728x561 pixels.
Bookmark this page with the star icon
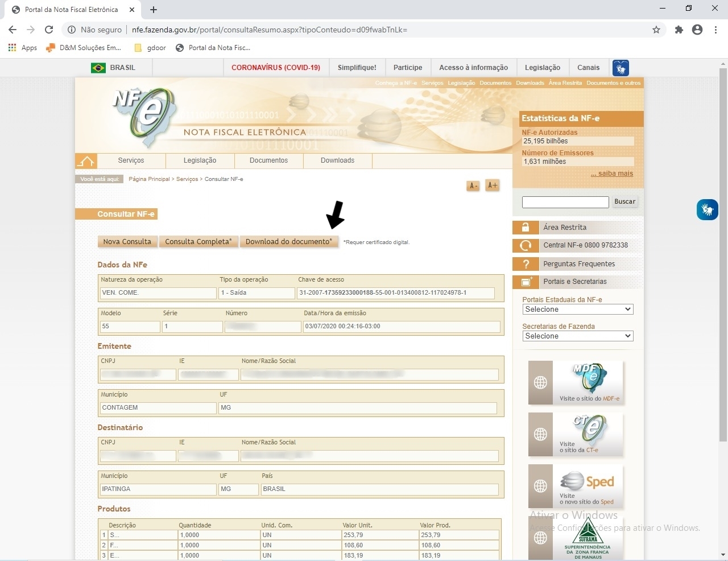(x=656, y=30)
